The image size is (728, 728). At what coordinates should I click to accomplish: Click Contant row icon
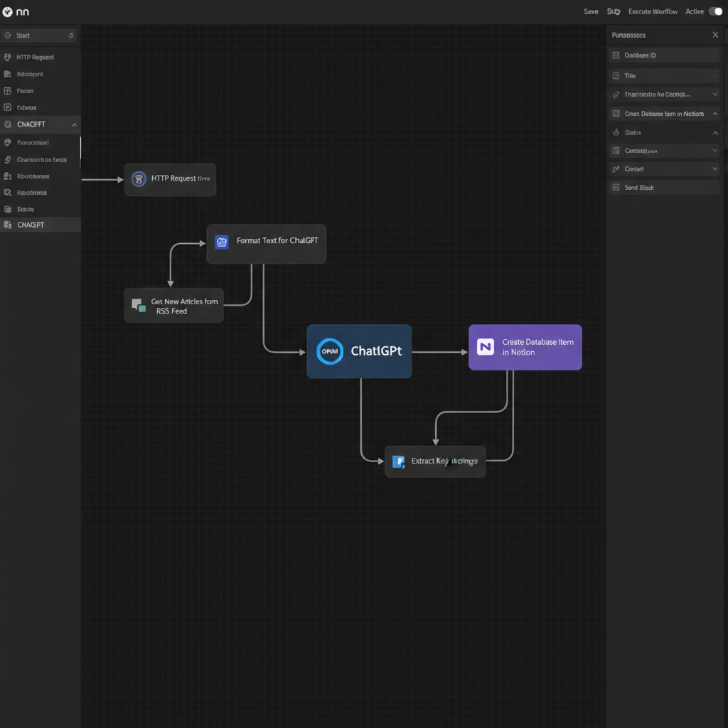616,169
